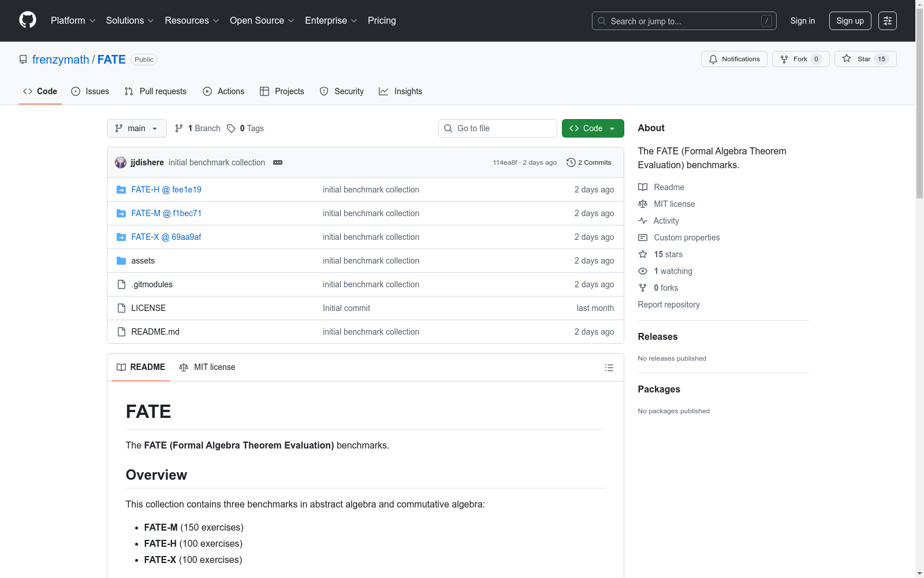Image resolution: width=924 pixels, height=578 pixels.
Task: Open commit hash 114ea8f link
Action: click(x=505, y=162)
